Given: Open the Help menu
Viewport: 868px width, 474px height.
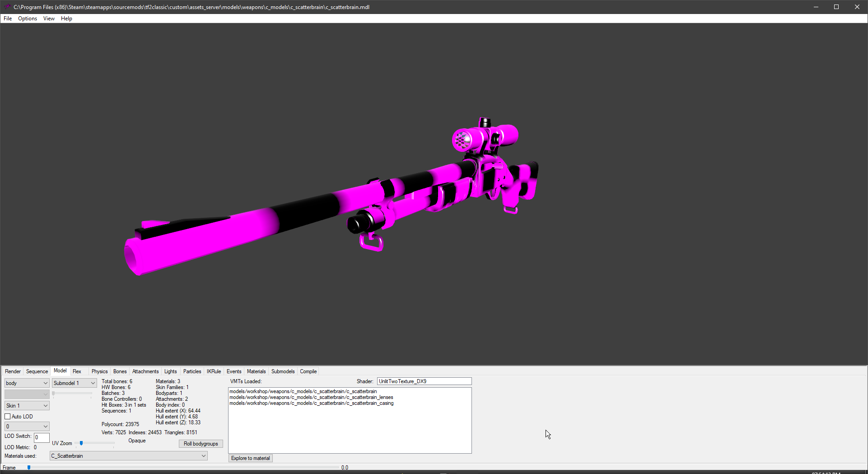Looking at the screenshot, I should tap(66, 19).
